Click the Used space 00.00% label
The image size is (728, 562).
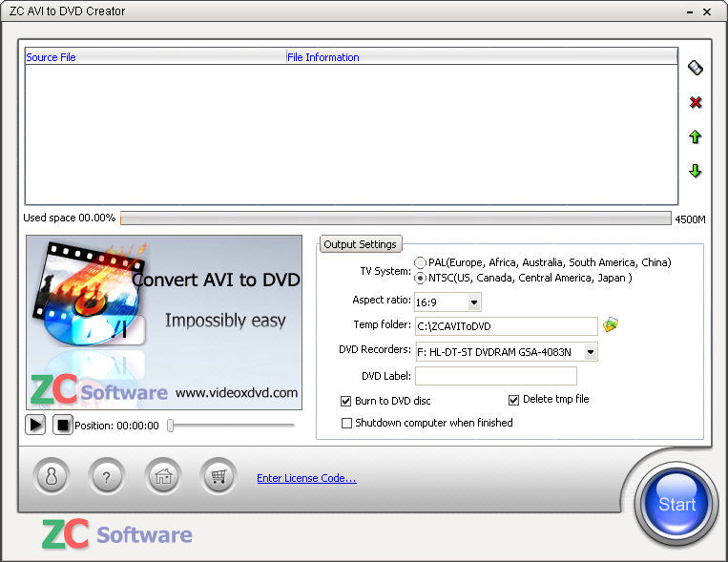(70, 218)
